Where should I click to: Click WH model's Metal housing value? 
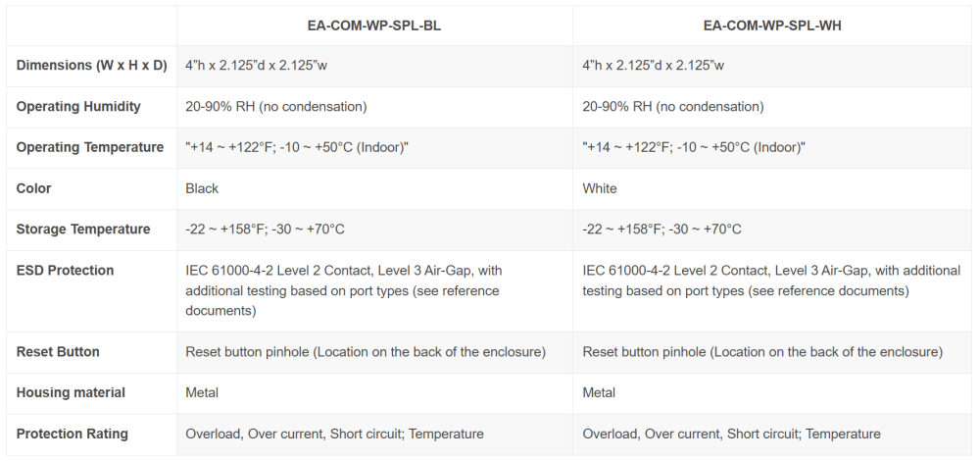tap(599, 392)
